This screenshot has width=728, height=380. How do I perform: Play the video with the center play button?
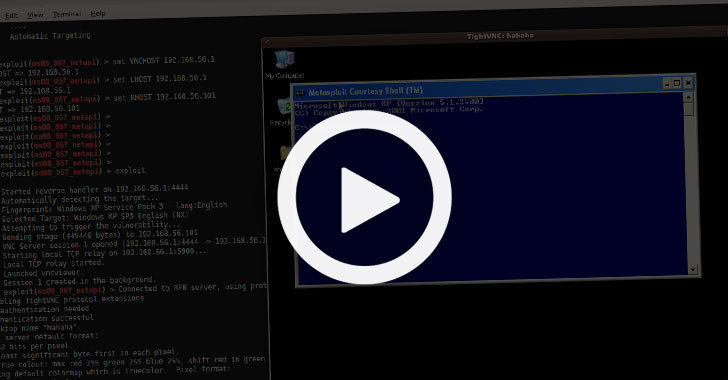[x=364, y=197]
